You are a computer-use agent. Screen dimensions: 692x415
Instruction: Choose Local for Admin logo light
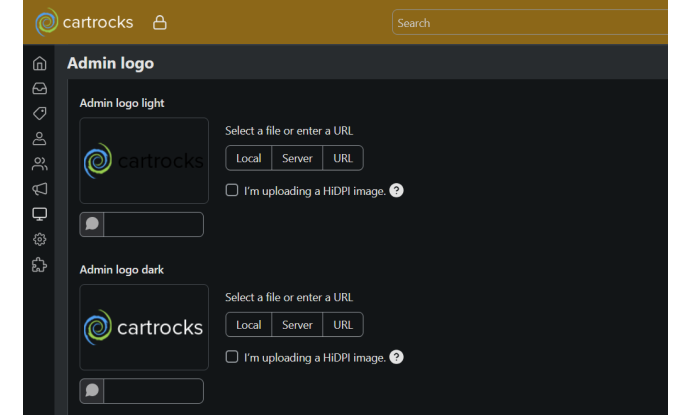[x=248, y=158]
